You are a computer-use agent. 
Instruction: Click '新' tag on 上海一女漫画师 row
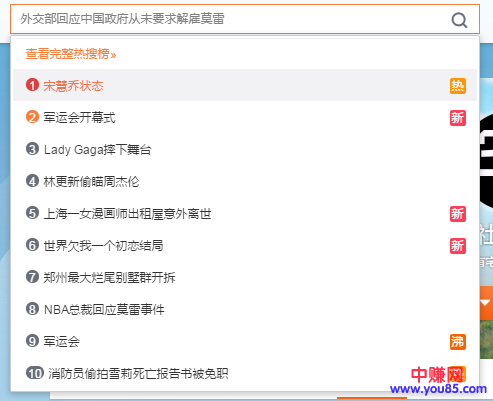tap(458, 214)
